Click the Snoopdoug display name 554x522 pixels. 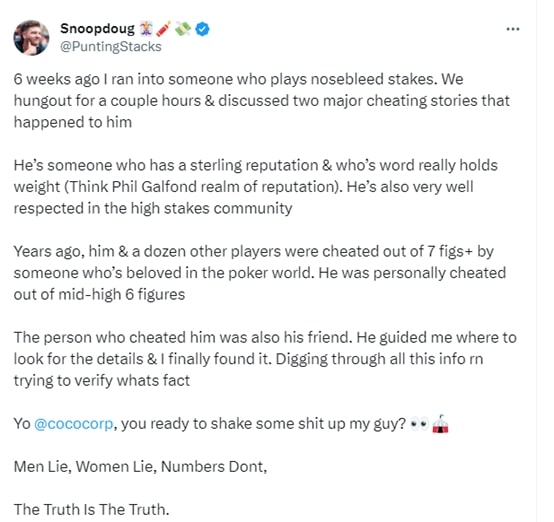[x=97, y=29]
